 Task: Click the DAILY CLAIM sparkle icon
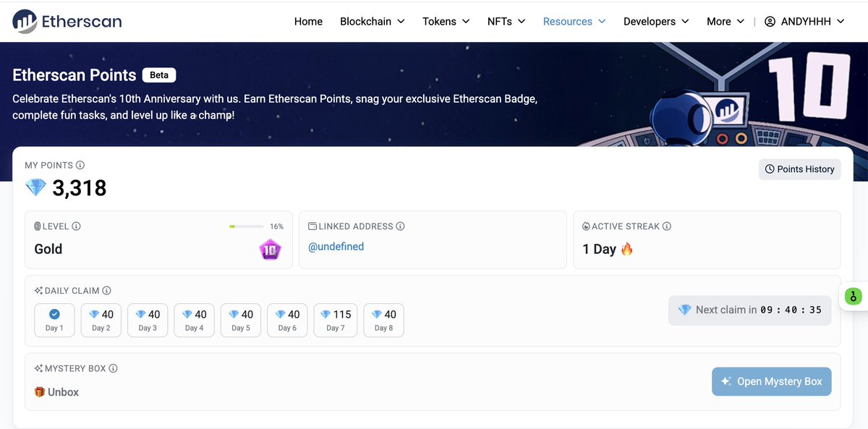[38, 291]
